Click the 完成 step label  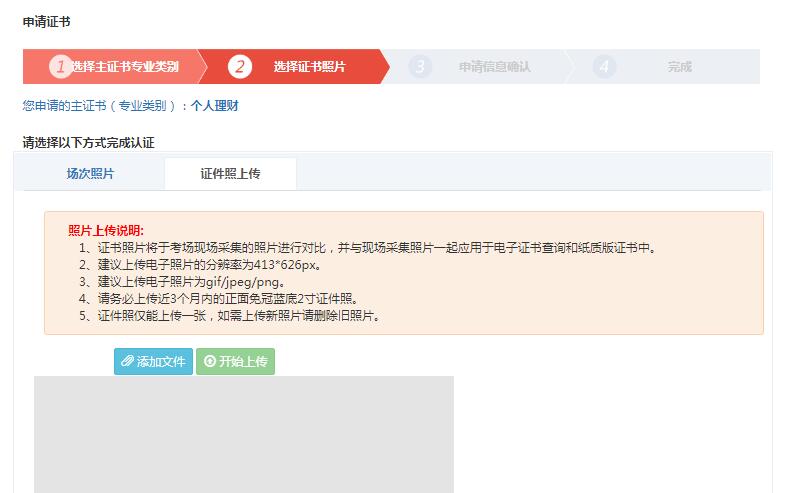pos(680,67)
